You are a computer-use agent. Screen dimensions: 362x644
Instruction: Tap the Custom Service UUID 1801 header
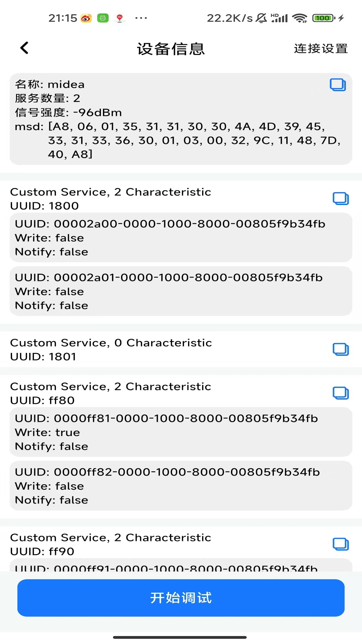click(111, 350)
